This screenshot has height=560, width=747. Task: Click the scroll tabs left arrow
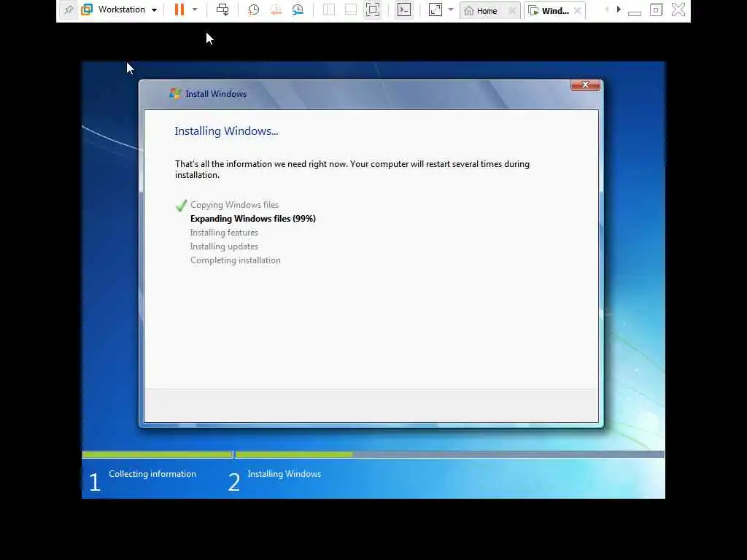click(x=606, y=9)
